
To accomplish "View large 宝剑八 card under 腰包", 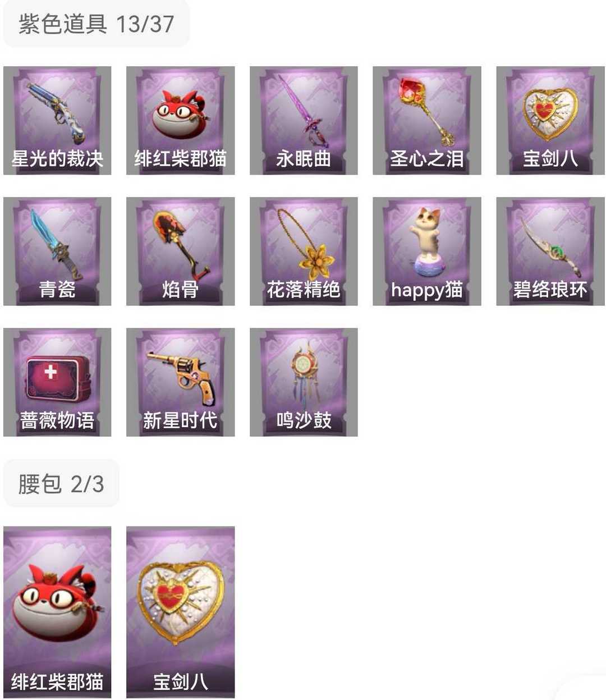I will point(180,612).
